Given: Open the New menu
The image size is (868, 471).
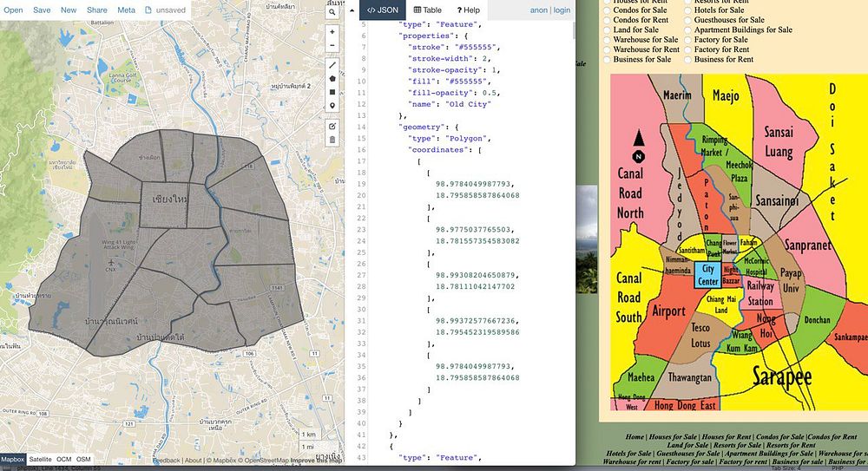Looking at the screenshot, I should (69, 10).
